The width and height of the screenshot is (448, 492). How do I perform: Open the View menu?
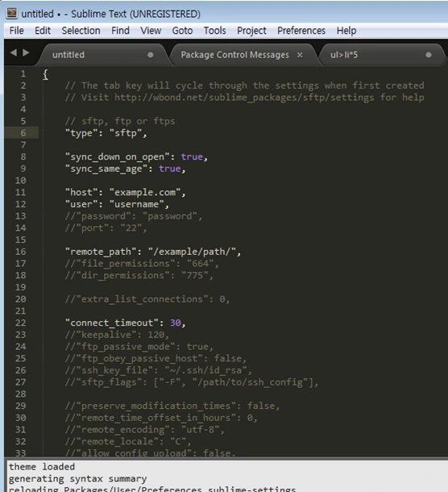coord(151,31)
